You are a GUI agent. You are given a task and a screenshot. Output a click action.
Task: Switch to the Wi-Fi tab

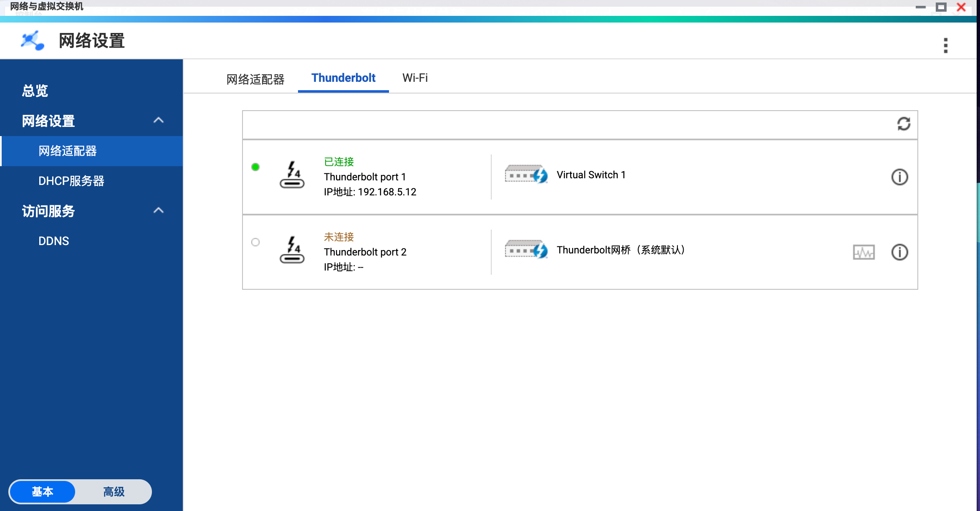tap(415, 78)
